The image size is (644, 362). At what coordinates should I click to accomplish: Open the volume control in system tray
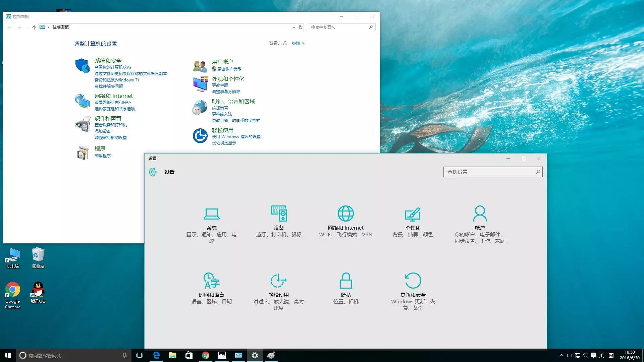[585, 355]
